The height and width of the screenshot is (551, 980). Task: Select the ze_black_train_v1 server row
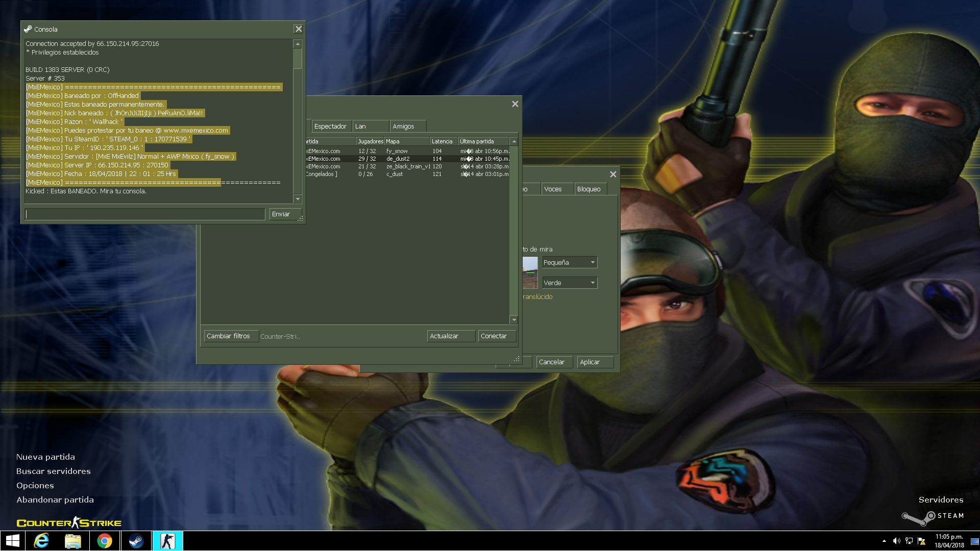click(407, 167)
